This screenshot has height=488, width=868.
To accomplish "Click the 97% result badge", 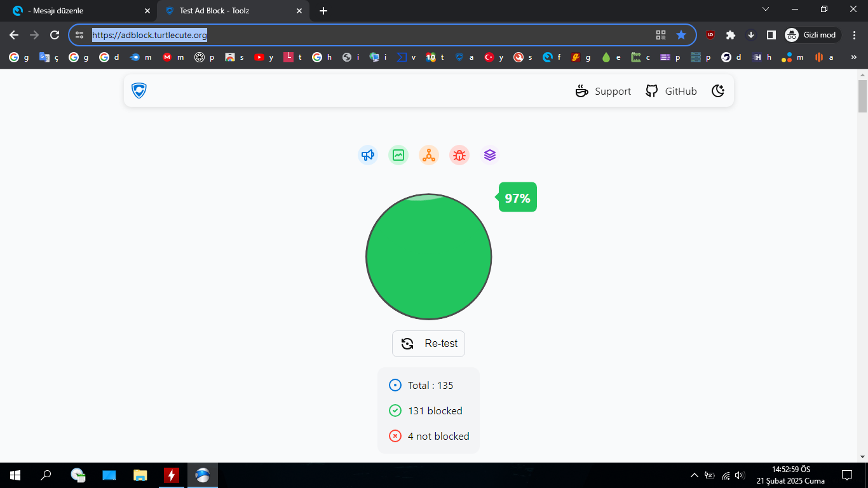I will coord(517,198).
